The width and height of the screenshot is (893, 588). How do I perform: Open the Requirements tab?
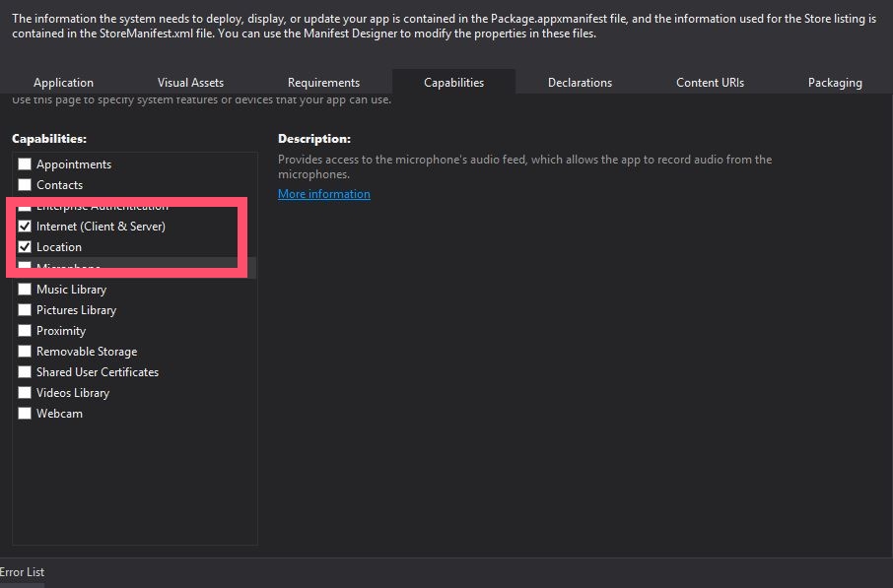[x=323, y=83]
